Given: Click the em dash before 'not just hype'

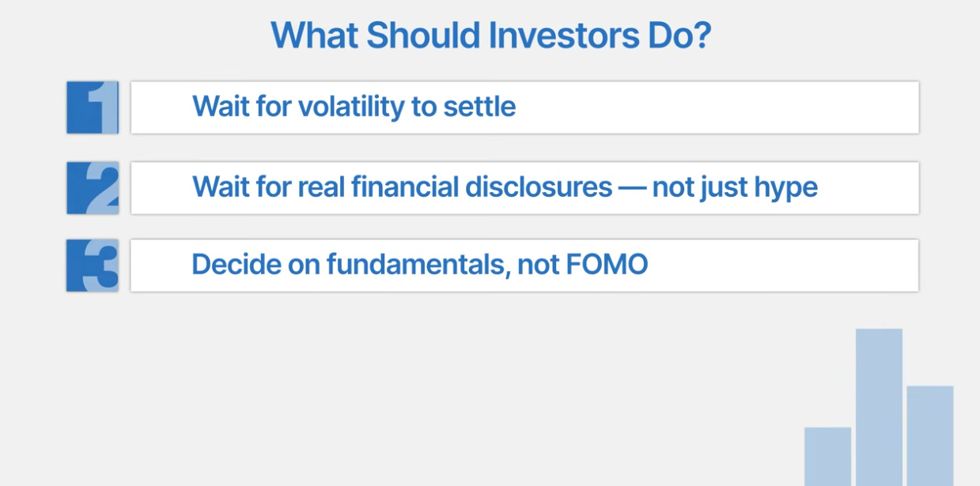Looking at the screenshot, I should [x=632, y=187].
